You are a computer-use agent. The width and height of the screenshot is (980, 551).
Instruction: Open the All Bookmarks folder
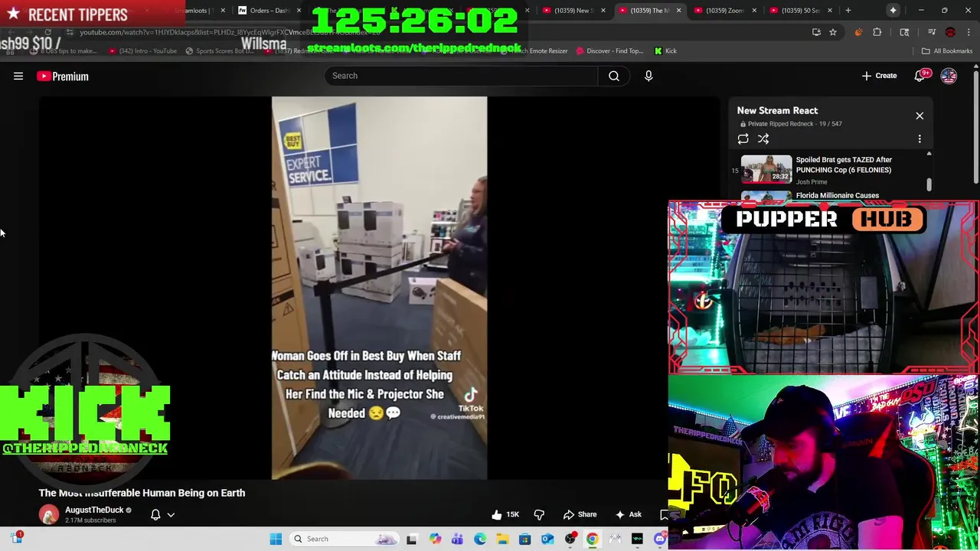(x=947, y=51)
